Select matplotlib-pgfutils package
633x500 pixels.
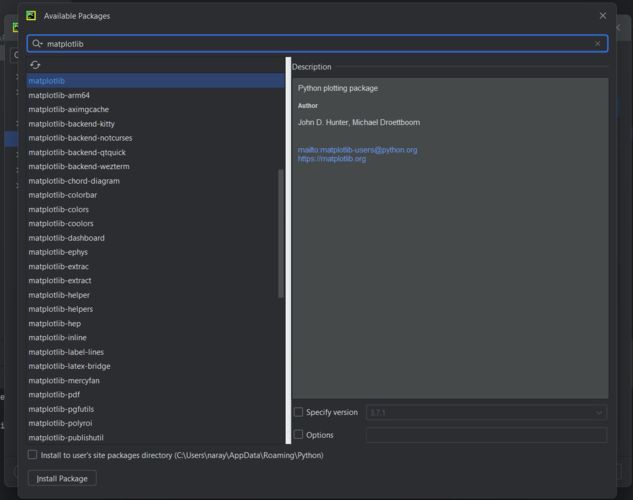pos(155,409)
